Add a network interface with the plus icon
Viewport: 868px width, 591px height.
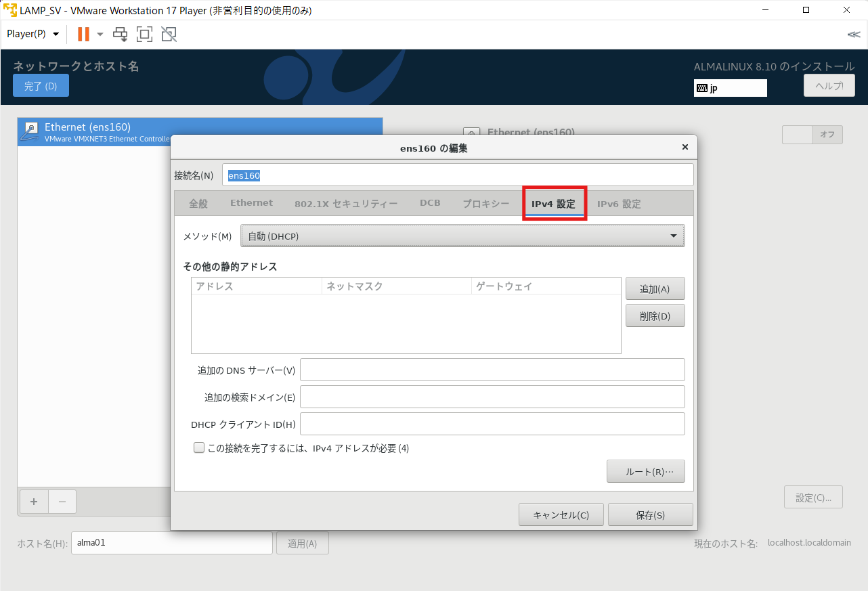[x=34, y=502]
